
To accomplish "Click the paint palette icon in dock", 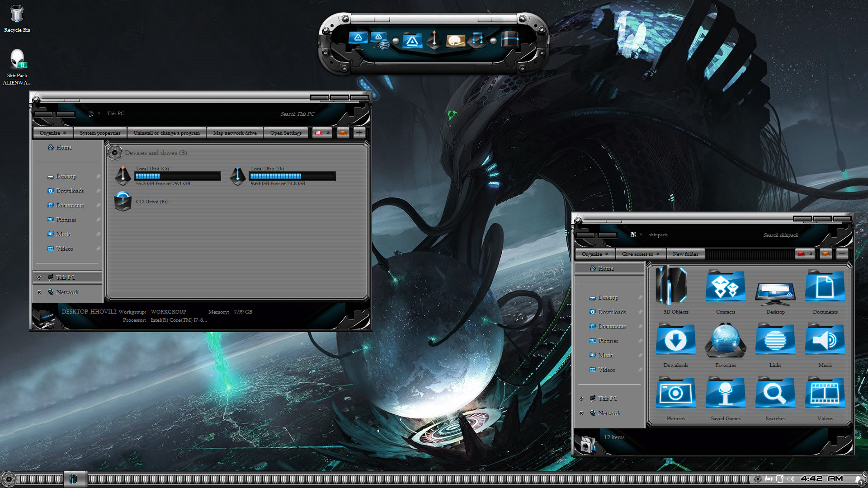I will coord(456,41).
